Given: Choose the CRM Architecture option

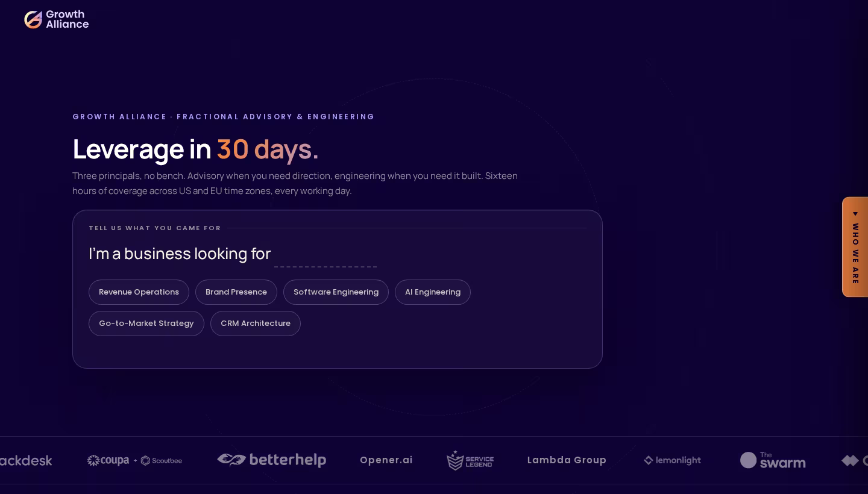Looking at the screenshot, I should coord(256,324).
